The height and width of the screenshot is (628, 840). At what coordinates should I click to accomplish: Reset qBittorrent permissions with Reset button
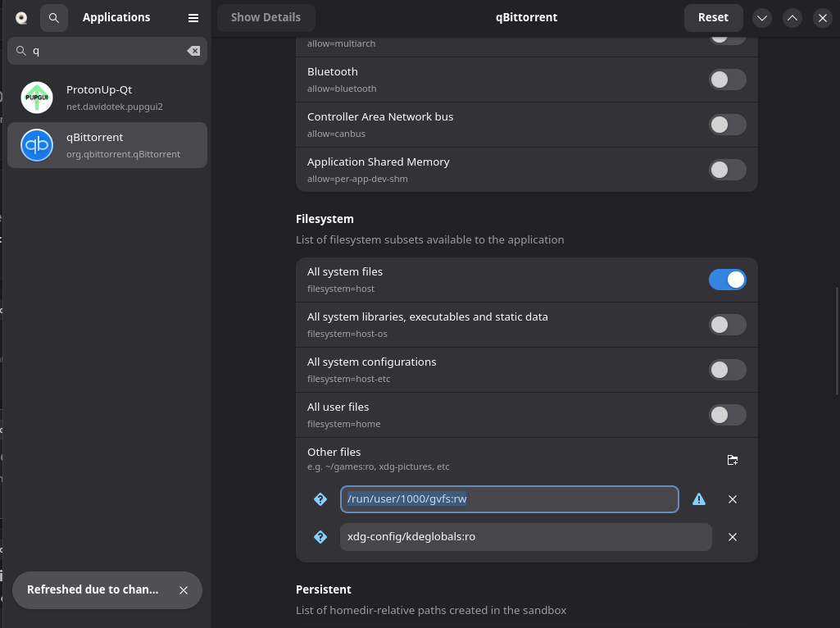pos(713,17)
